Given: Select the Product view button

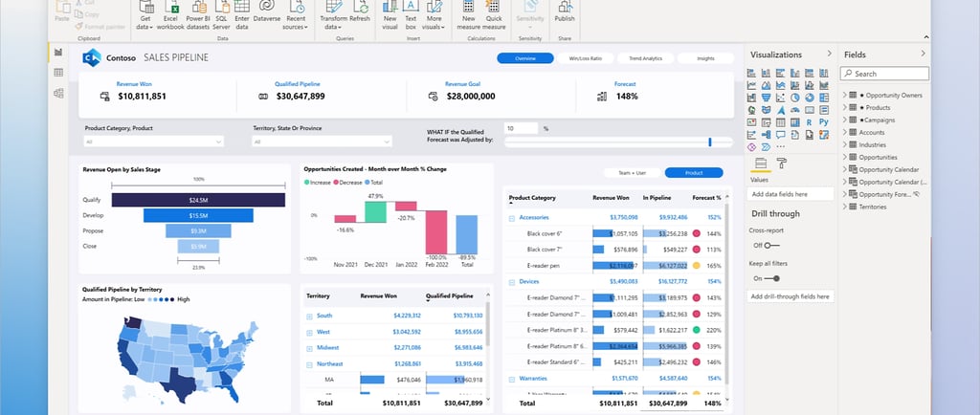Looking at the screenshot, I should [694, 173].
